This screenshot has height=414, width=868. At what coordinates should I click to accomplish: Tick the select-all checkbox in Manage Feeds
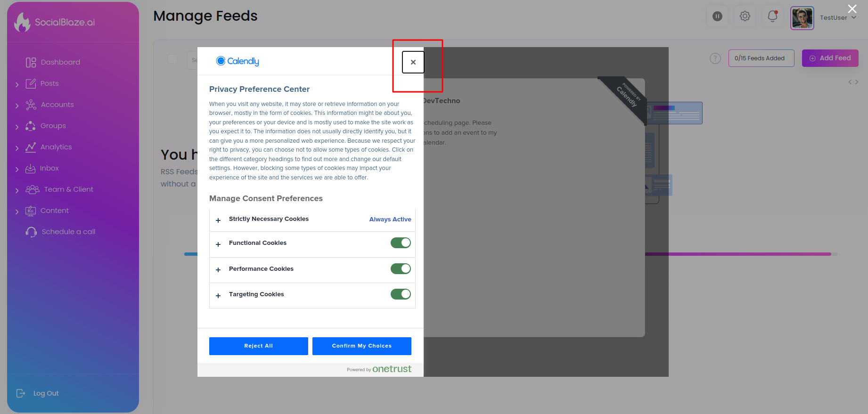[172, 59]
